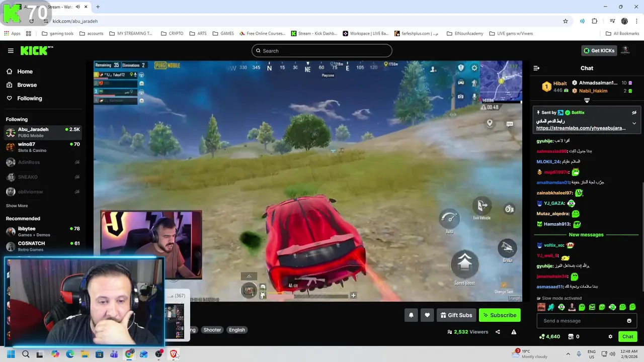Open wino87 Slots & Casino channel
The image size is (644, 362).
click(x=43, y=147)
